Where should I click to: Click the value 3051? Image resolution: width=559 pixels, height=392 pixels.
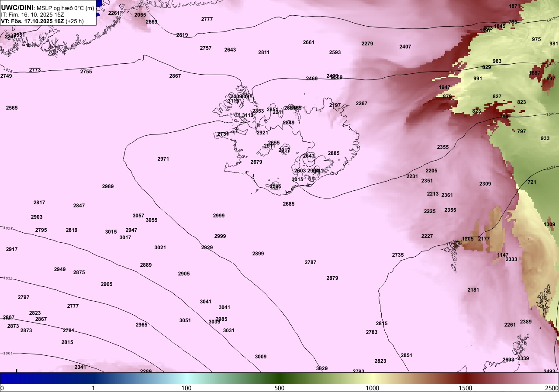(x=185, y=320)
